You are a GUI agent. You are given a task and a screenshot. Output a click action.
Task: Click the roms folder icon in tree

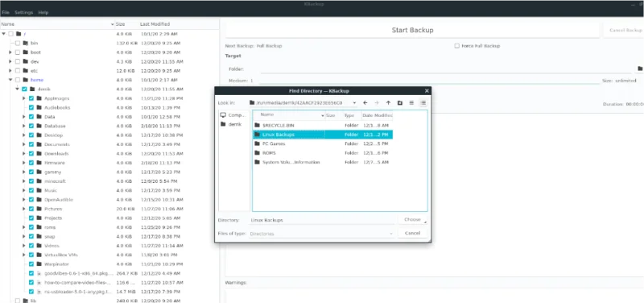pos(39,227)
